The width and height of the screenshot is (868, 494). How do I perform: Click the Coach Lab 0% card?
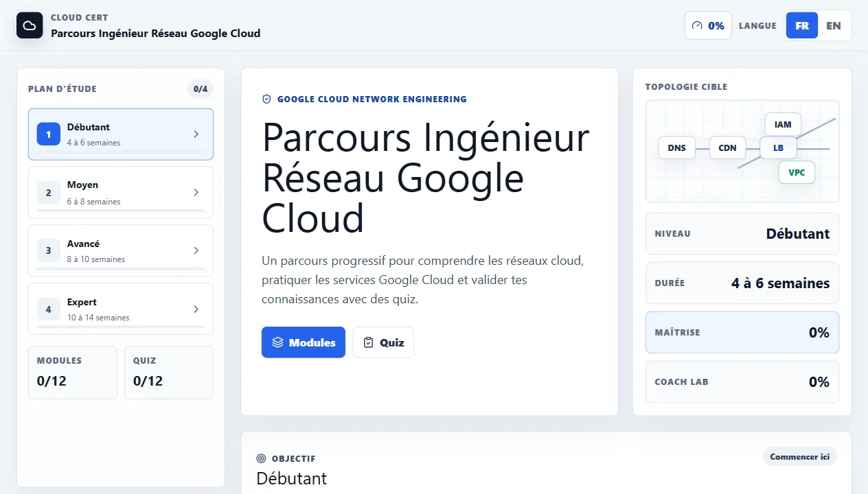[x=742, y=381]
